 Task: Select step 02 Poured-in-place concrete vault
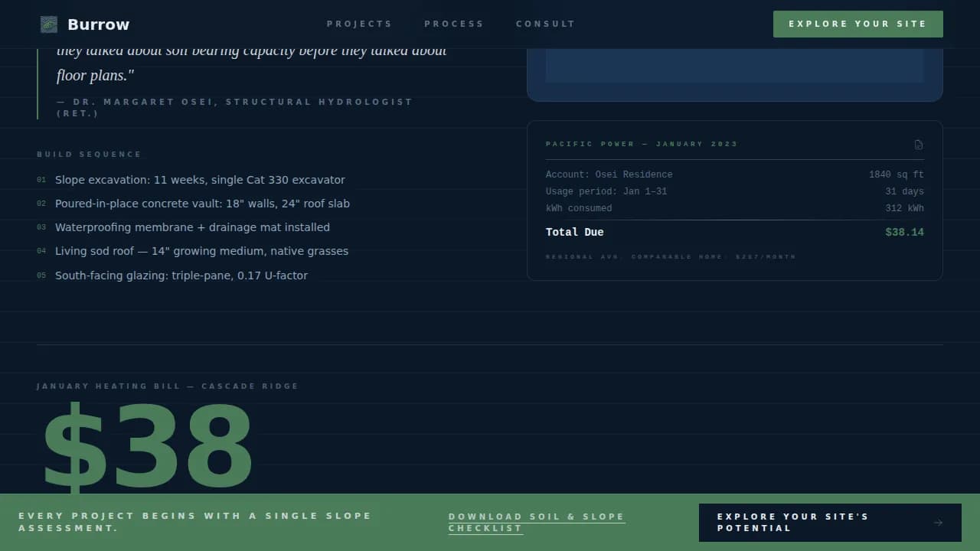[202, 204]
